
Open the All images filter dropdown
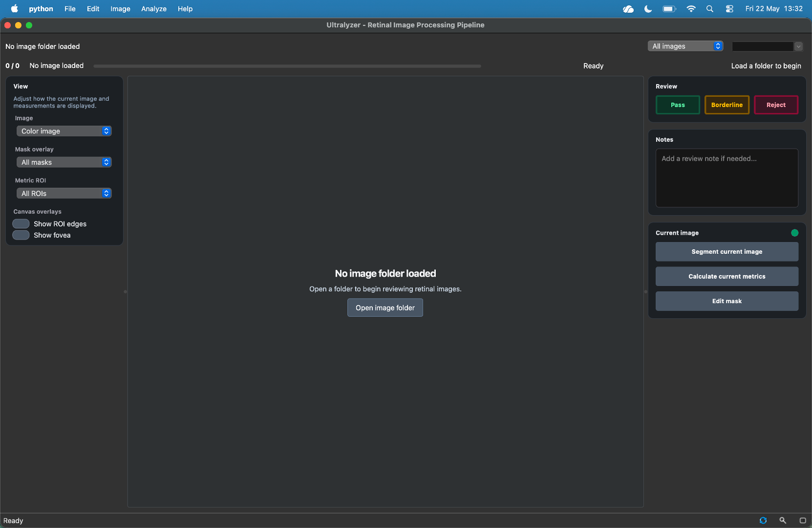point(685,46)
